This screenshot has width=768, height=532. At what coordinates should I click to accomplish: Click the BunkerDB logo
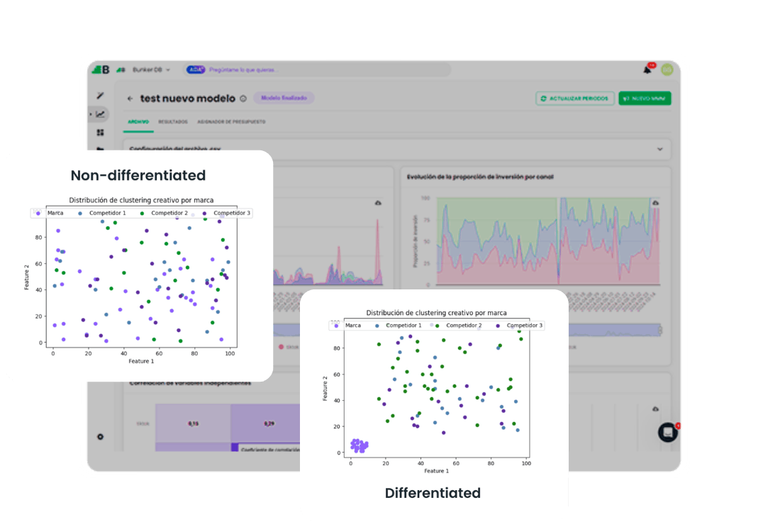pos(101,70)
